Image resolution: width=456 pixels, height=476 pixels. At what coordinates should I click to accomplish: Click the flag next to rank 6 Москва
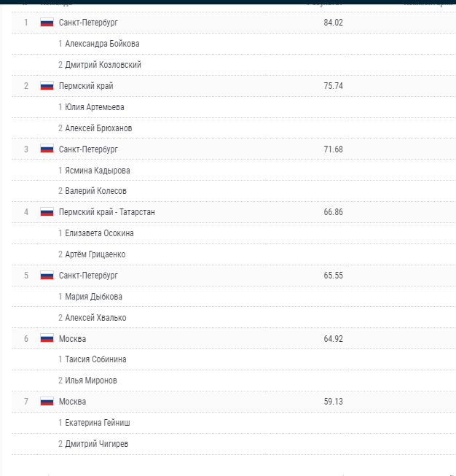coord(47,339)
